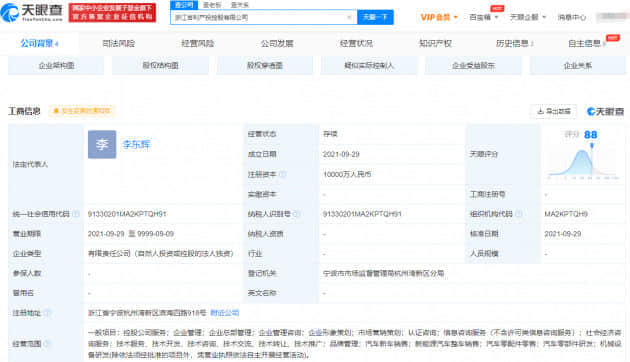The width and height of the screenshot is (630, 362).
Task: Click the 核准日期 2021-09-29 value
Action: [563, 233]
